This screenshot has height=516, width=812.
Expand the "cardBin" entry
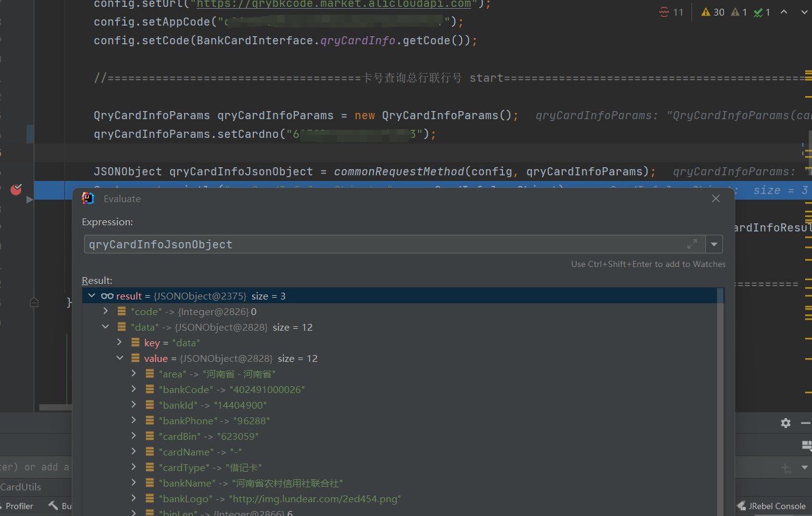click(134, 436)
